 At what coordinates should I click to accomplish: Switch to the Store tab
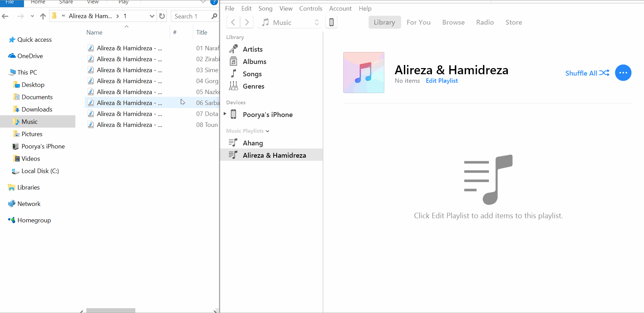(x=514, y=22)
